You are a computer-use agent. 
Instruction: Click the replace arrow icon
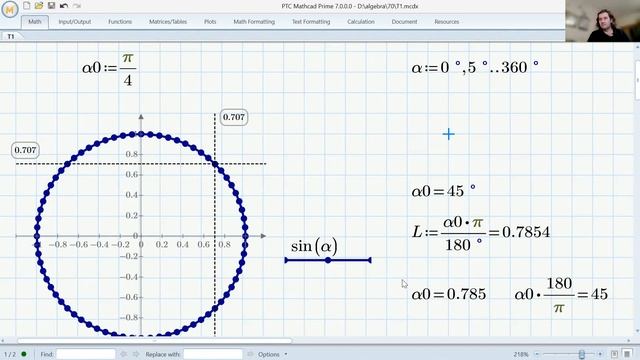[250, 354]
